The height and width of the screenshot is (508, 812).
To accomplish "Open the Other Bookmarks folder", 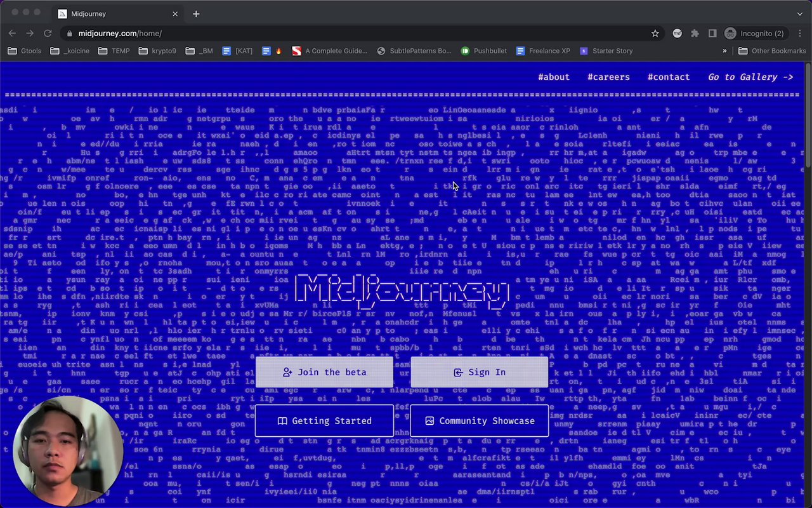I will (x=771, y=51).
